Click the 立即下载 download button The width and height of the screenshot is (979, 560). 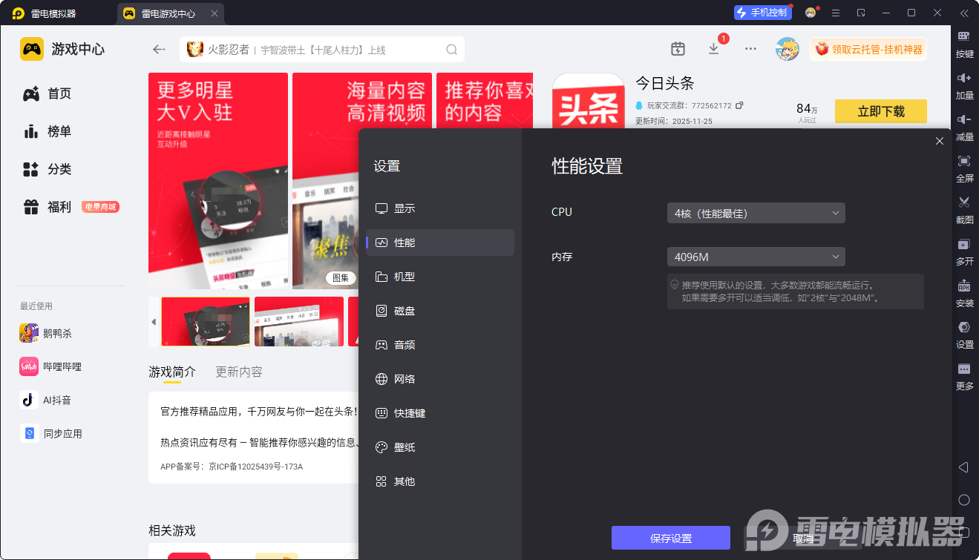[x=880, y=111]
